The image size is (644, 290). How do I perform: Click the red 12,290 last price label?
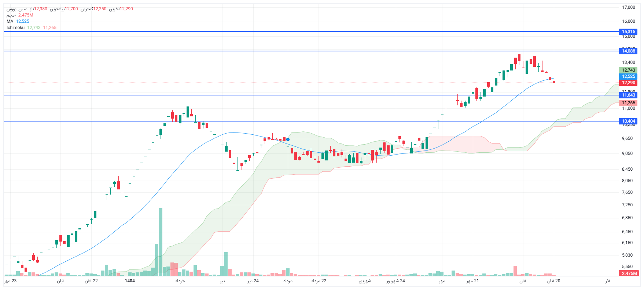click(628, 83)
